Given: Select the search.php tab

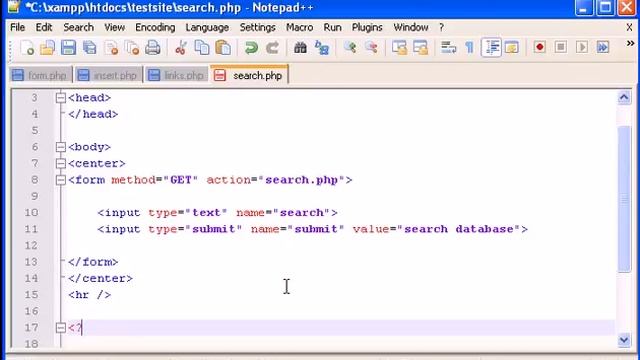Looking at the screenshot, I should pos(249,75).
